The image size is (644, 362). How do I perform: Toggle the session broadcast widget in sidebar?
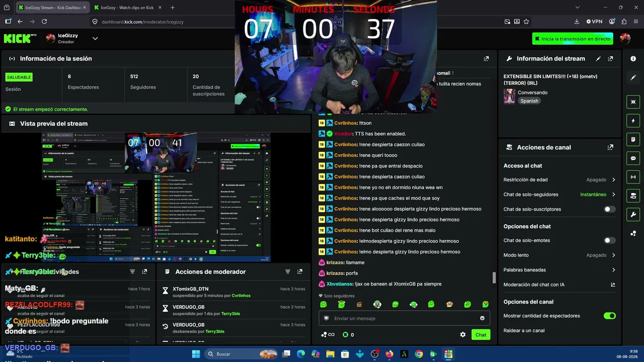coord(633,177)
